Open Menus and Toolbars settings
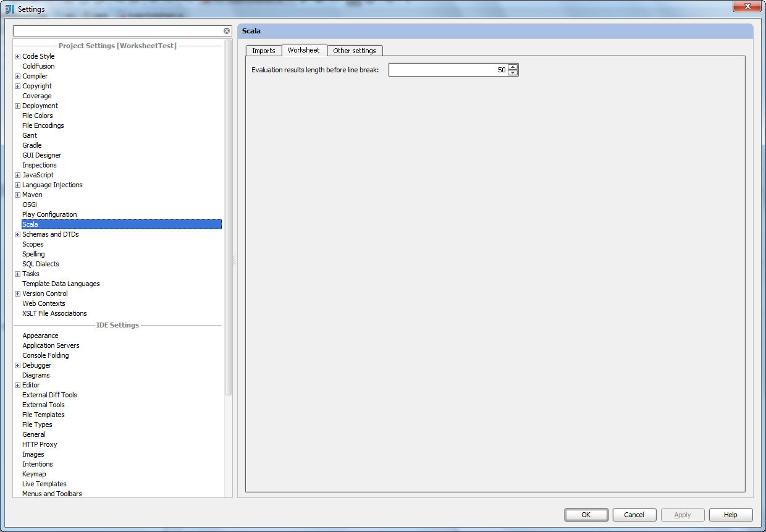This screenshot has height=532, width=766. pos(52,494)
